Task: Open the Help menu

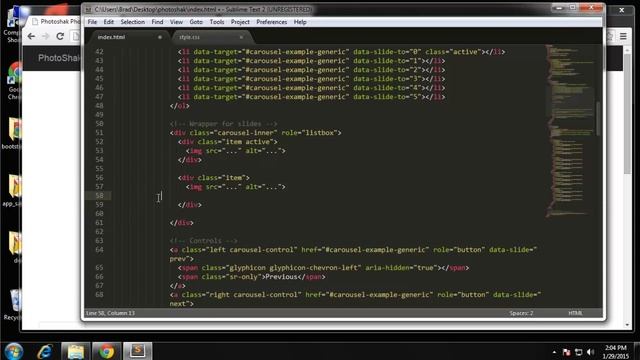Action: point(300,22)
